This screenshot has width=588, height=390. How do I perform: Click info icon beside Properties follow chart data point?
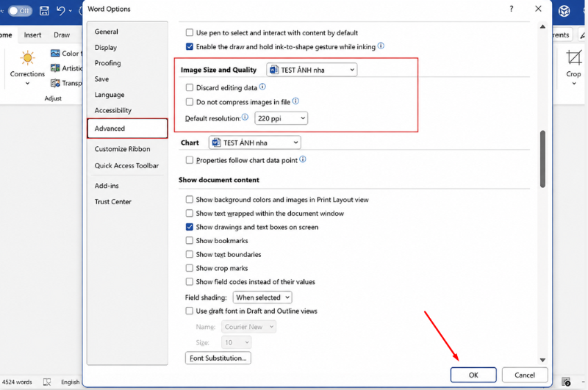click(303, 159)
